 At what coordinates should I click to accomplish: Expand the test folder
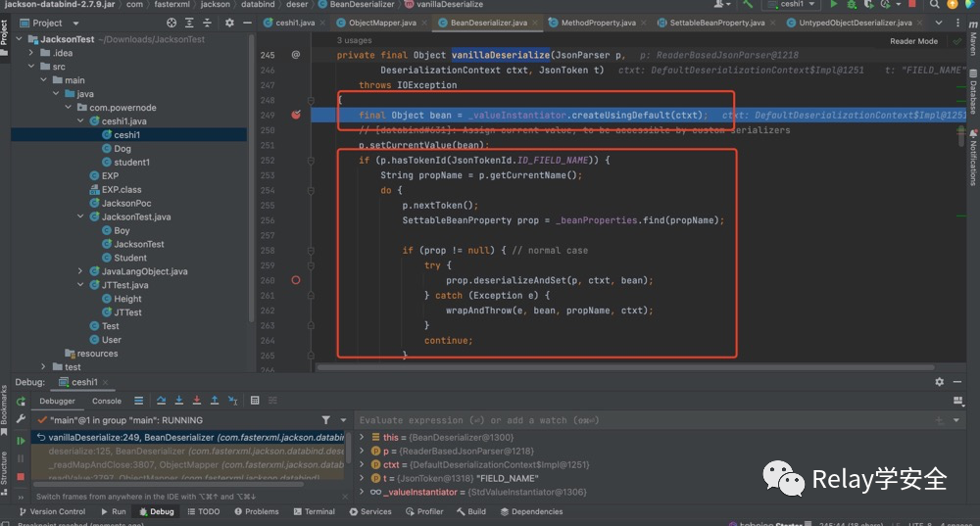click(43, 366)
